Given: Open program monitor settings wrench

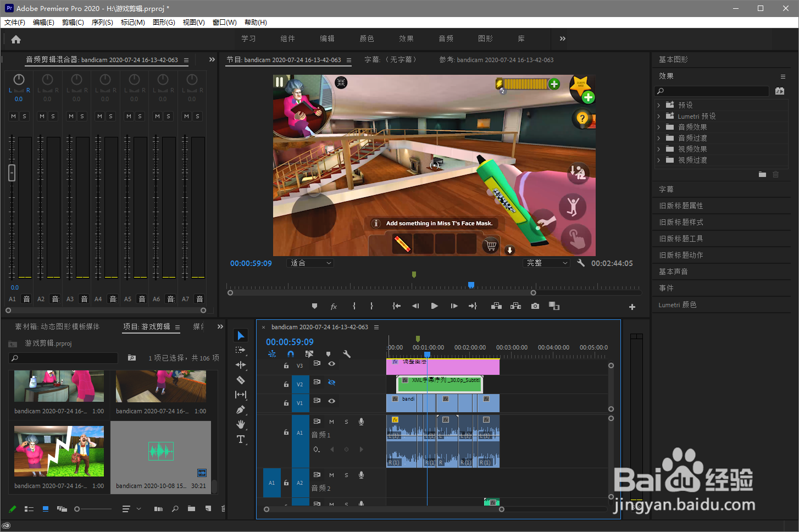Looking at the screenshot, I should coord(581,263).
